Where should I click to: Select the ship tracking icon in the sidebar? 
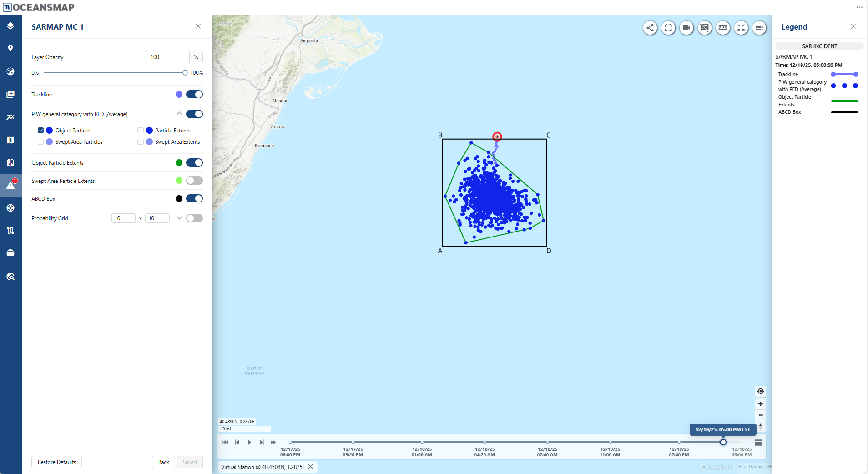click(11, 253)
